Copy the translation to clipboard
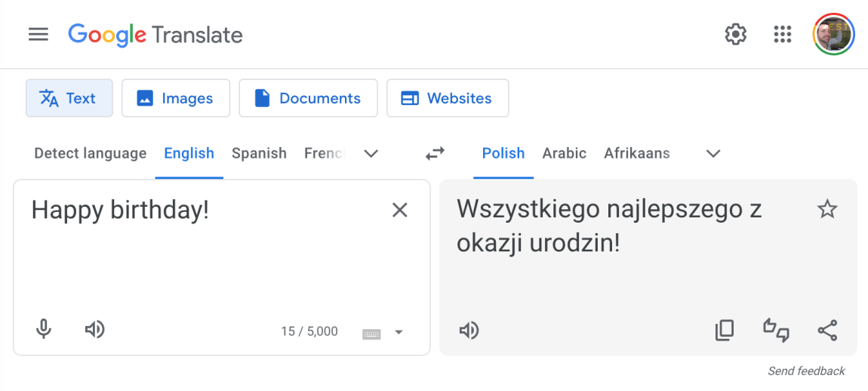 coord(725,330)
